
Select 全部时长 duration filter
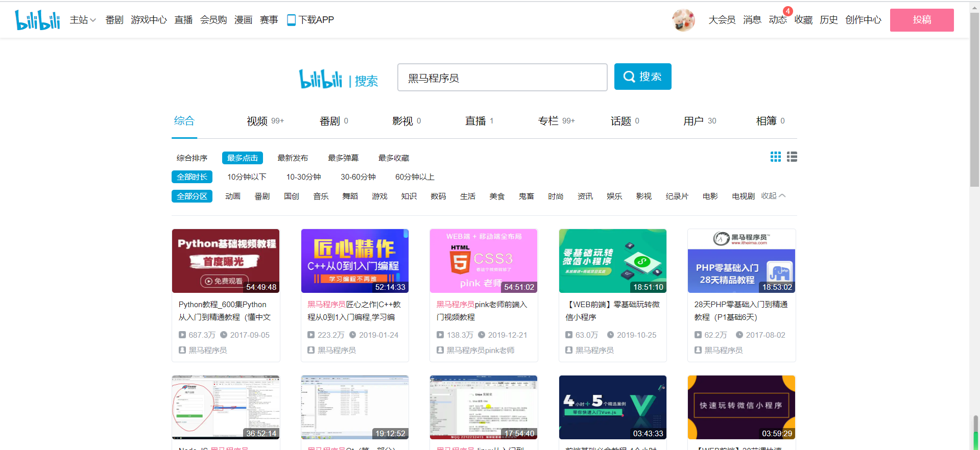[x=192, y=177]
